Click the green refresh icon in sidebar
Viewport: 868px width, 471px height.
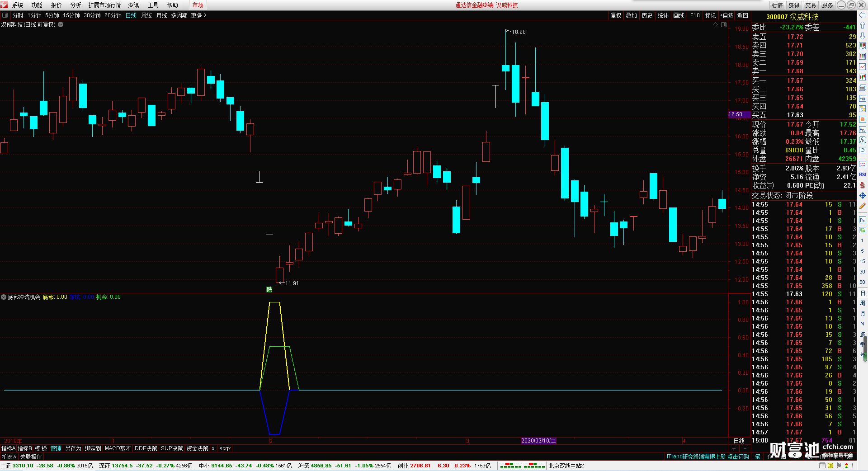[x=862, y=230]
